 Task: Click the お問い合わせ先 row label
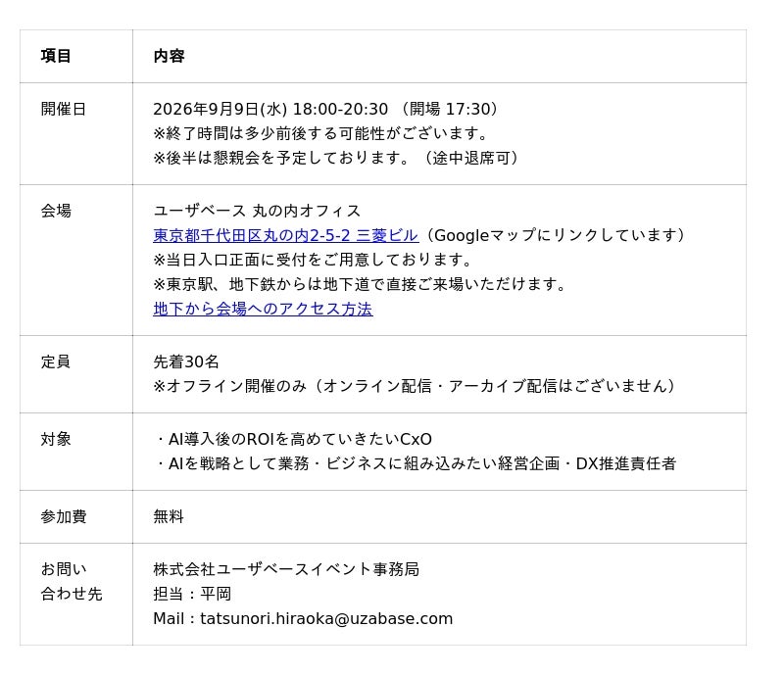coord(72,582)
